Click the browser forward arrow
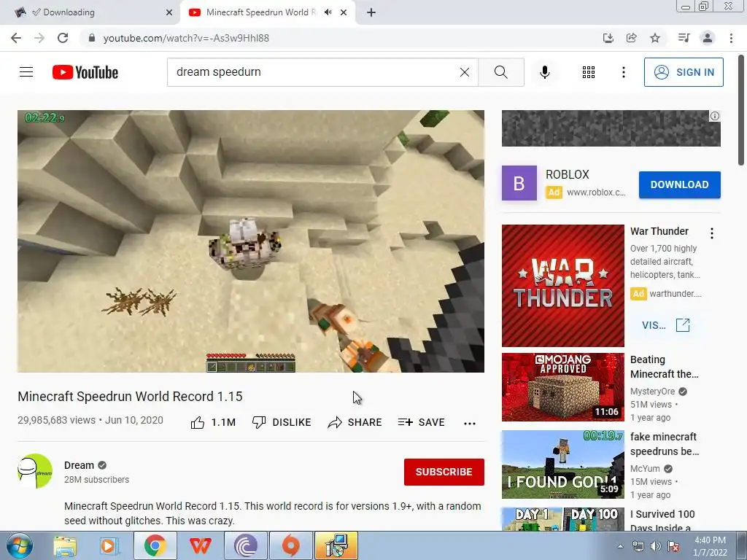 (x=39, y=38)
